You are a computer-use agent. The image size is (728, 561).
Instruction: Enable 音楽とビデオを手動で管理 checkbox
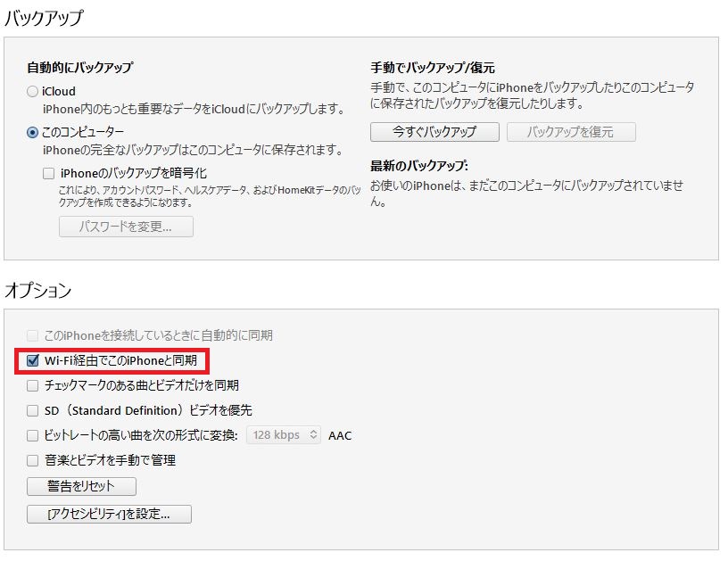[x=32, y=460]
